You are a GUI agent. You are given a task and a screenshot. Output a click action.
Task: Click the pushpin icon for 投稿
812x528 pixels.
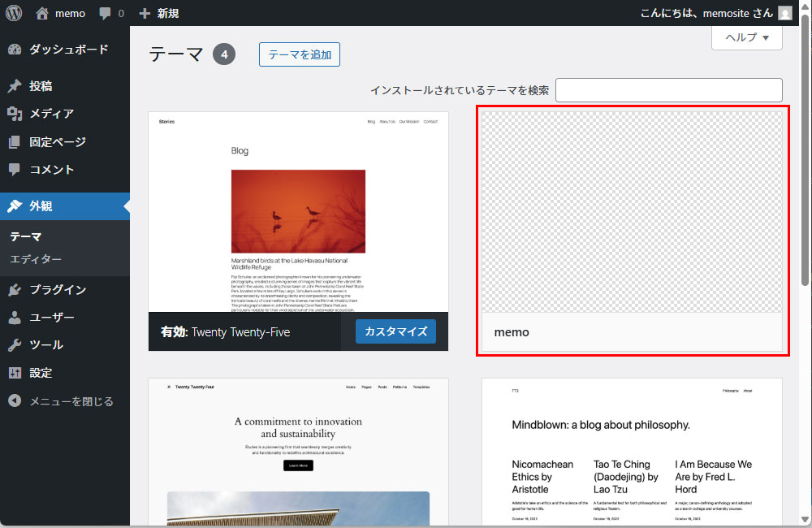(x=15, y=86)
